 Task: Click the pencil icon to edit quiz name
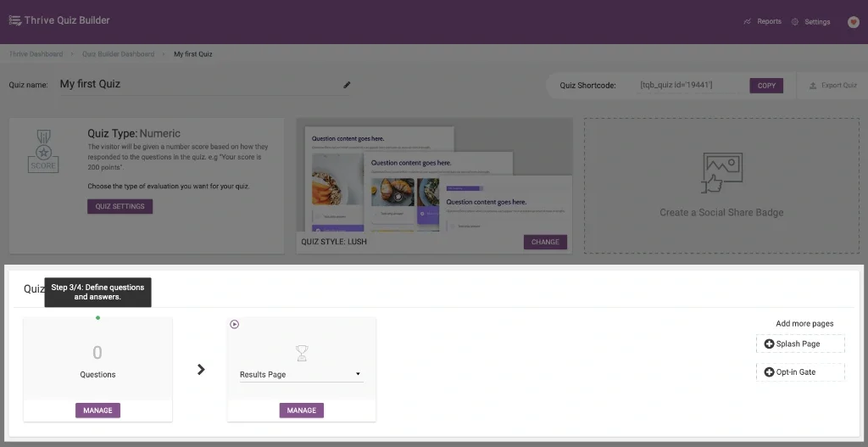point(347,85)
